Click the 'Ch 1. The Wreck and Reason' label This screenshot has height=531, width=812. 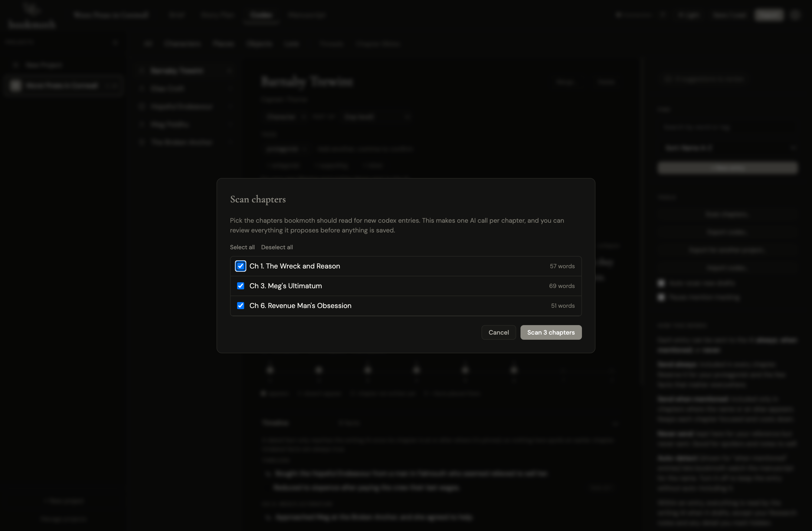[295, 266]
